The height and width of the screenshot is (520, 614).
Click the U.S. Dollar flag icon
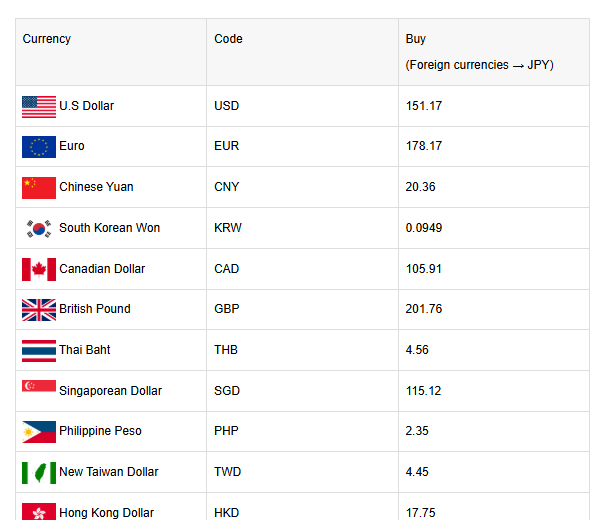point(39,106)
